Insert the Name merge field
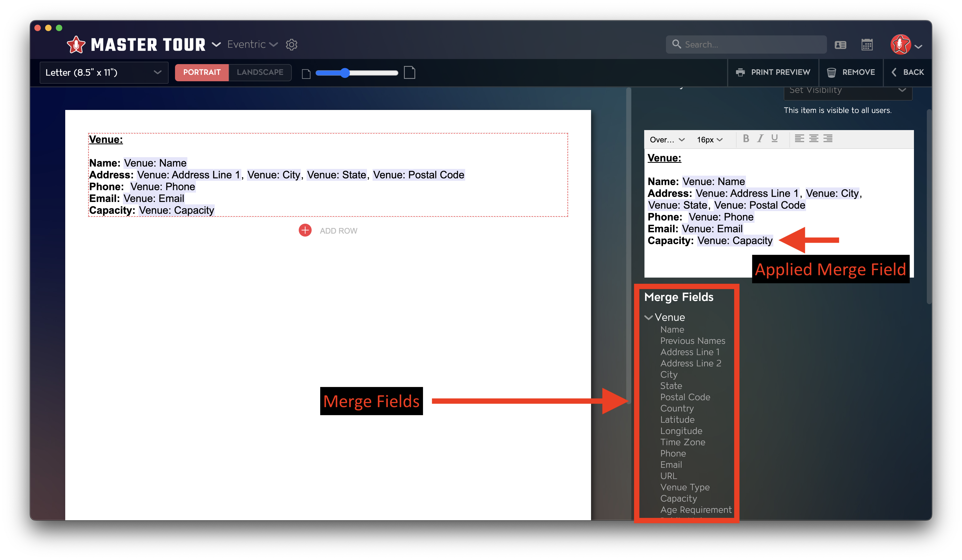The height and width of the screenshot is (560, 962). coord(672,329)
